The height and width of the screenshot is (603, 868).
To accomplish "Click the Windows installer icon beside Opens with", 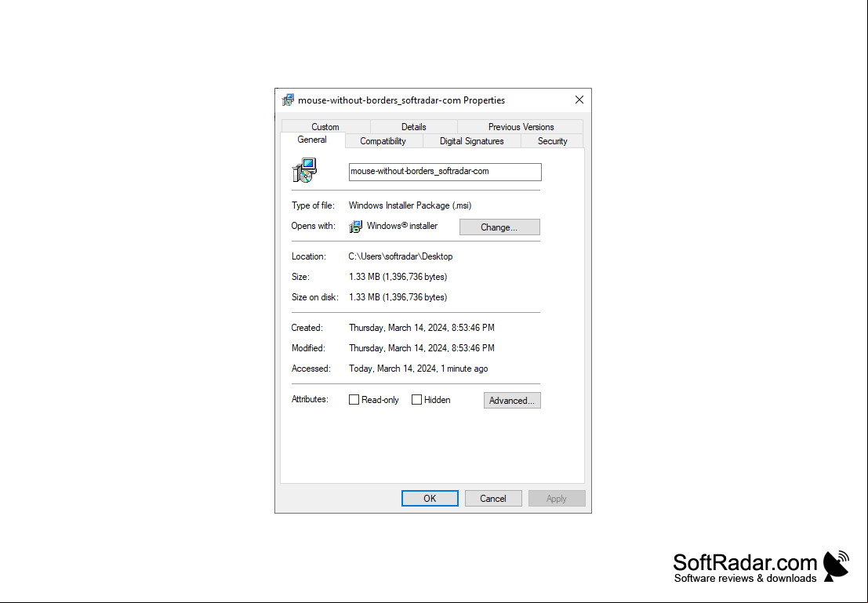I will 356,227.
